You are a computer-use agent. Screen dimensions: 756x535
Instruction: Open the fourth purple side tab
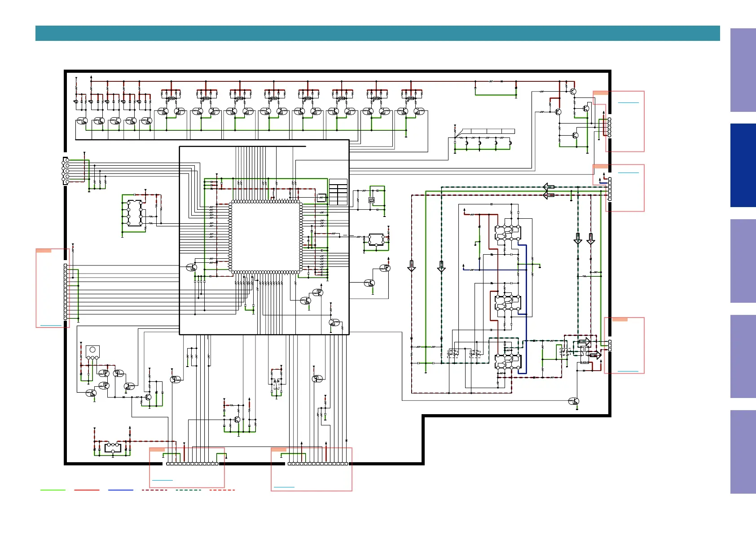pos(743,356)
